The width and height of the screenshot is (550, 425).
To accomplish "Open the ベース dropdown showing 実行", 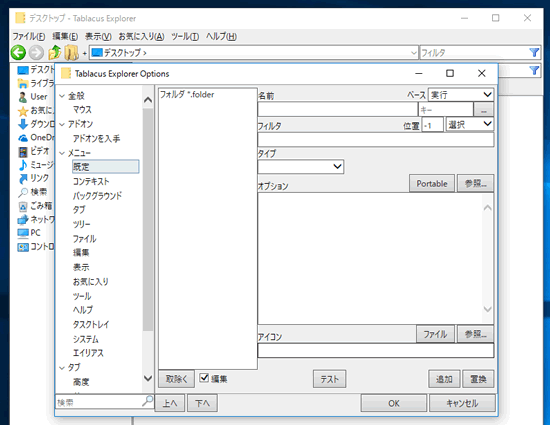I will [x=461, y=95].
